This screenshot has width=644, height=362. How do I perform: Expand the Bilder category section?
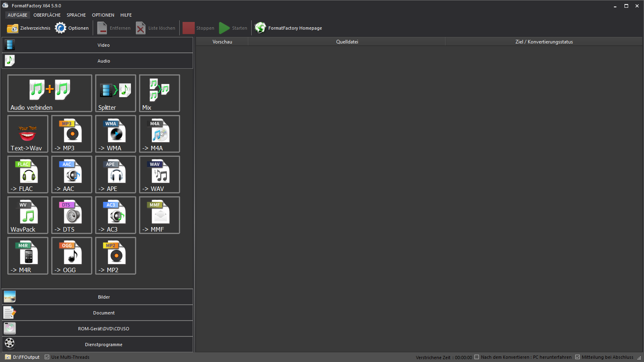(x=98, y=297)
